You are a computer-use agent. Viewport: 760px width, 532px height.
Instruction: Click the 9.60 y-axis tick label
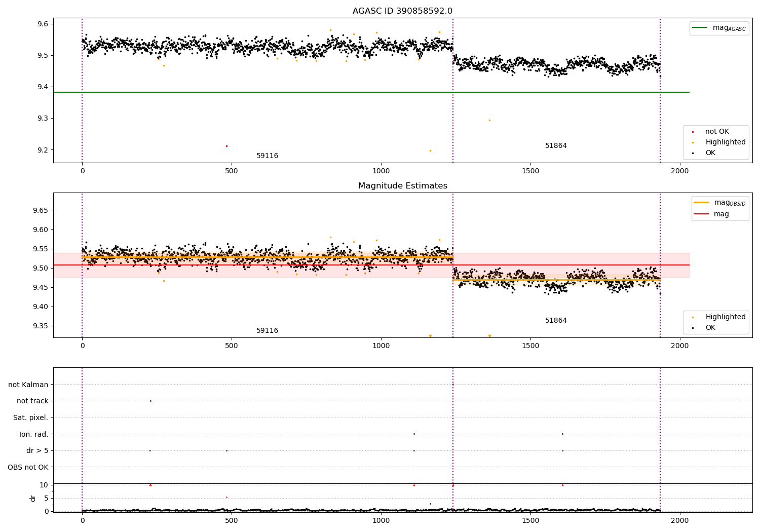[x=41, y=230]
